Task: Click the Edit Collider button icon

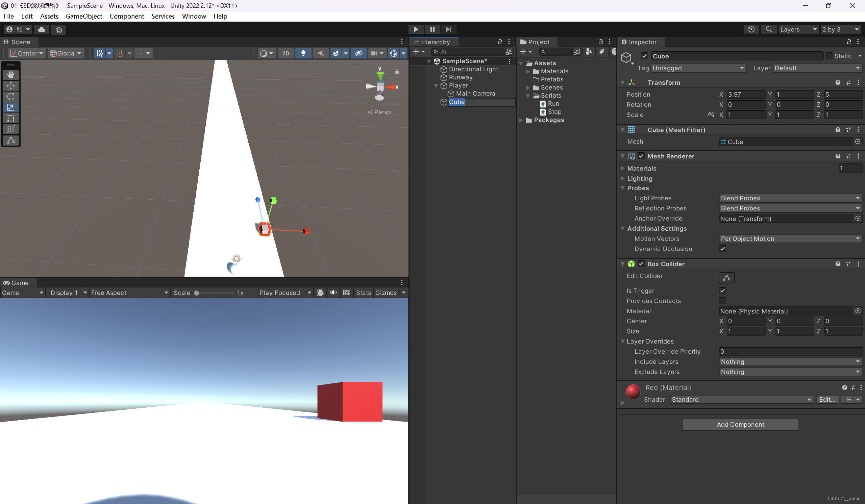Action: [x=726, y=278]
